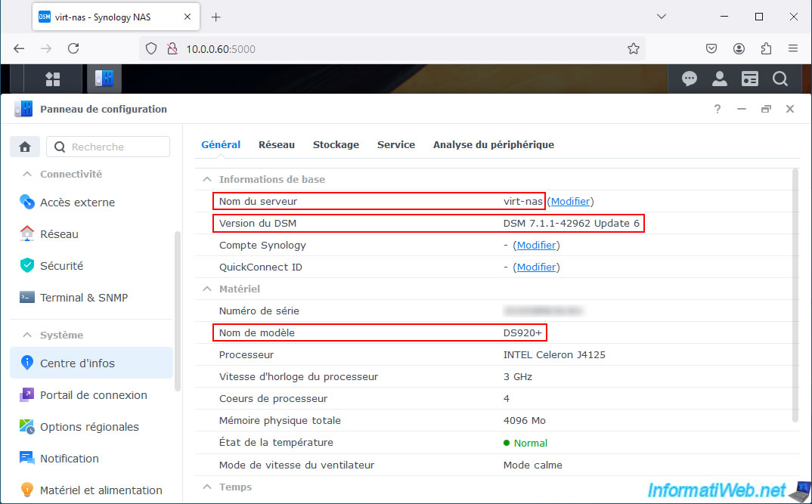812x504 pixels.
Task: Bookmark this page with star icon
Action: pos(634,48)
